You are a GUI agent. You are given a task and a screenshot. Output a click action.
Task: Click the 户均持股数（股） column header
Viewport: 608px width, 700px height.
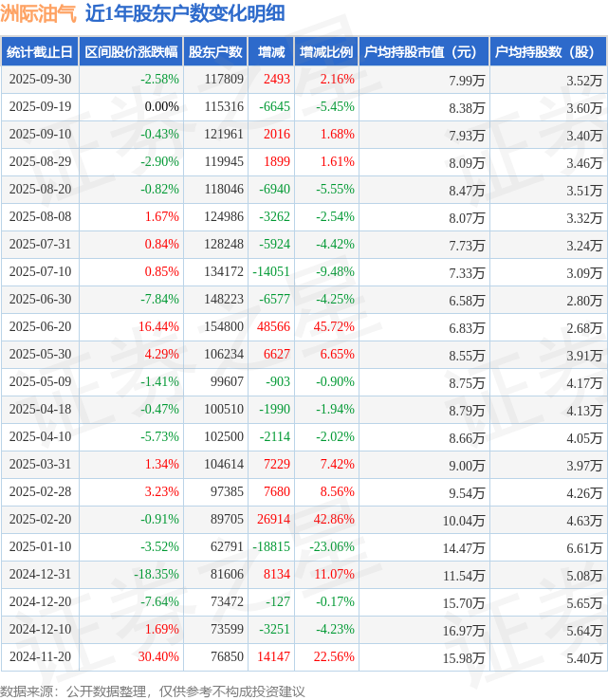click(548, 52)
